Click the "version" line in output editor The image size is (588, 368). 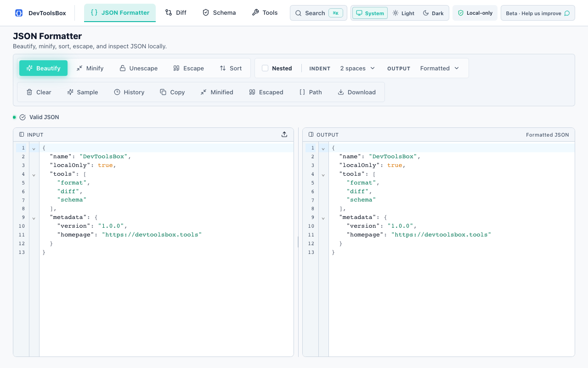[452, 226]
